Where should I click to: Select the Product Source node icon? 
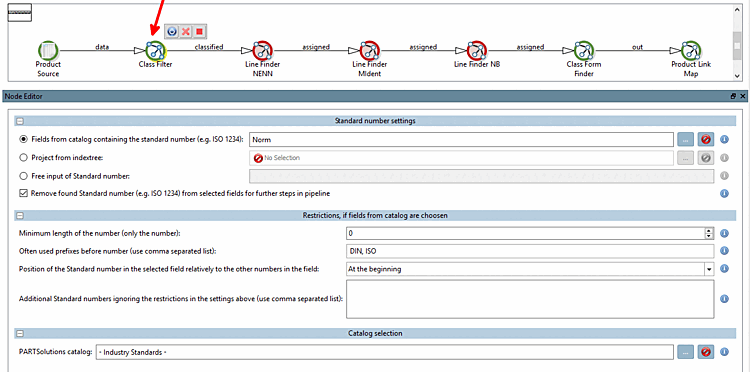click(48, 50)
